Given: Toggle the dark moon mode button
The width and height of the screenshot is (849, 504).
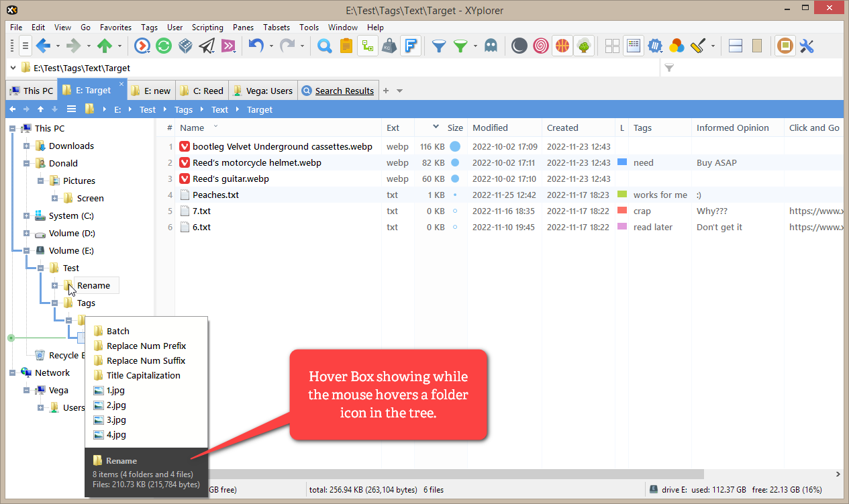Looking at the screenshot, I should pos(519,46).
